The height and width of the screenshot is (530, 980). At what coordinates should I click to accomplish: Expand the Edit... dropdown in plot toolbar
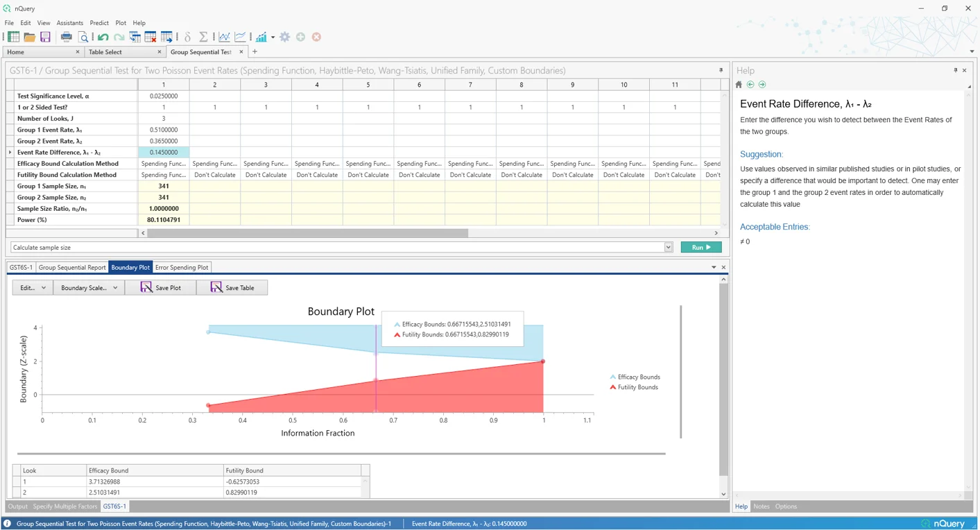(x=33, y=287)
